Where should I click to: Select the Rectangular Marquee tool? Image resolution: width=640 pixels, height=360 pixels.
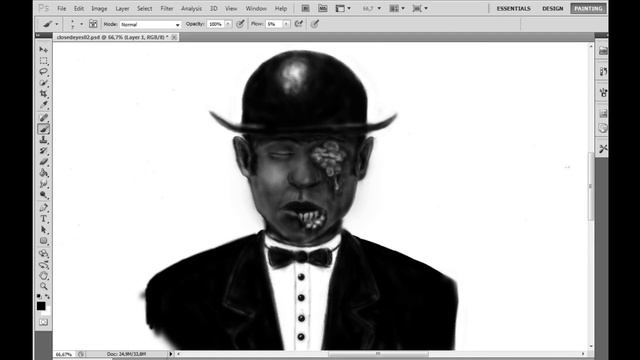coord(44,61)
